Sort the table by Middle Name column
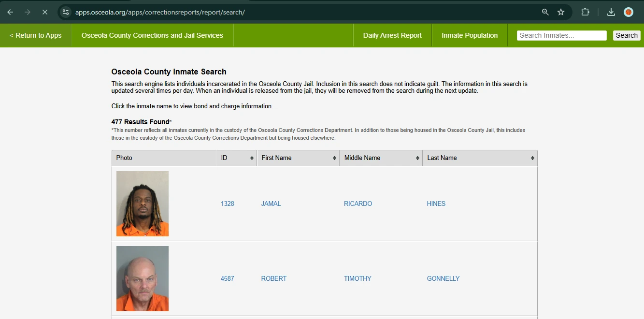644x319 pixels. 381,158
